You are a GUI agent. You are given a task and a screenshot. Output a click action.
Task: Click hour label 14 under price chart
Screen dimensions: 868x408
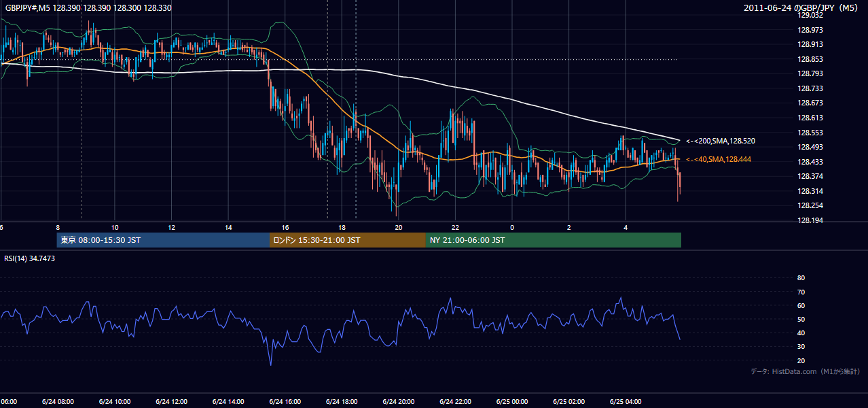click(x=228, y=227)
